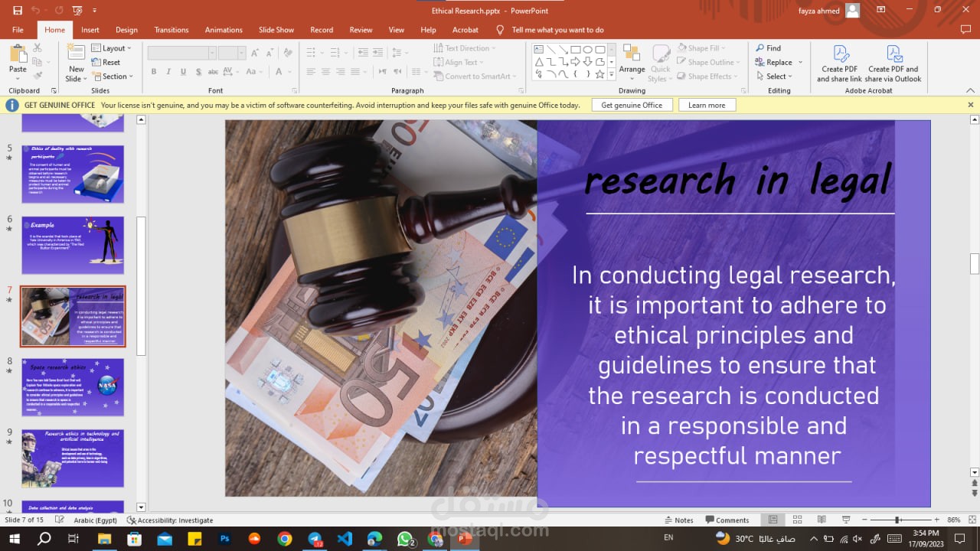Image resolution: width=980 pixels, height=551 pixels.
Task: Open the Layout dropdown
Action: [x=112, y=48]
